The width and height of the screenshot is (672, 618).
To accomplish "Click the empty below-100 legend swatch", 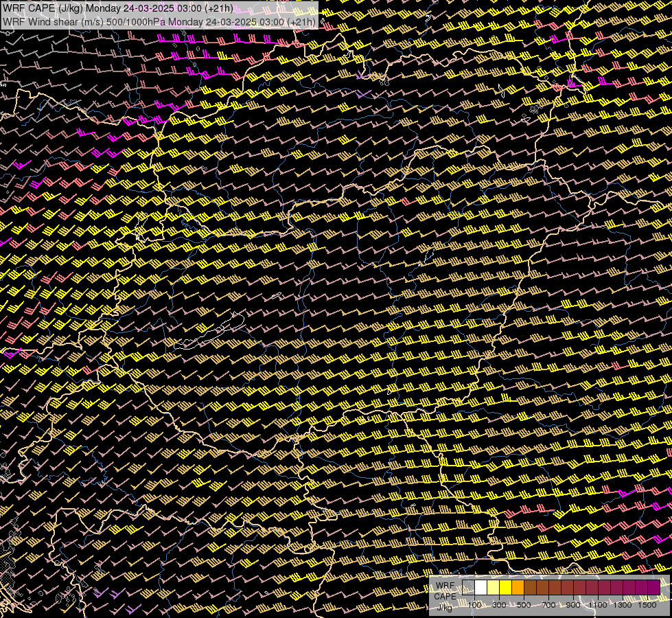I will point(468,587).
